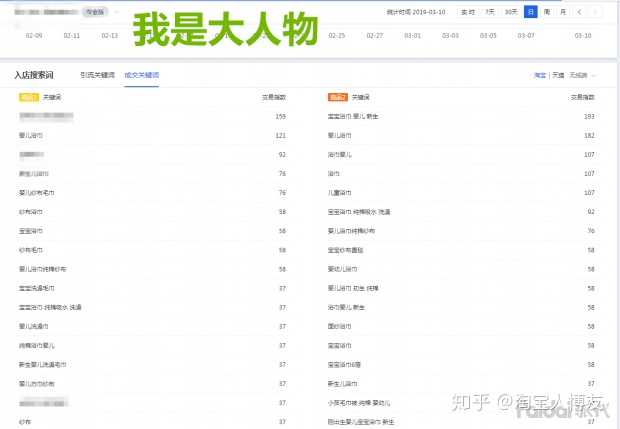The height and width of the screenshot is (429, 620).
Task: Select the 淘宝 platform filter
Action: pyautogui.click(x=540, y=75)
